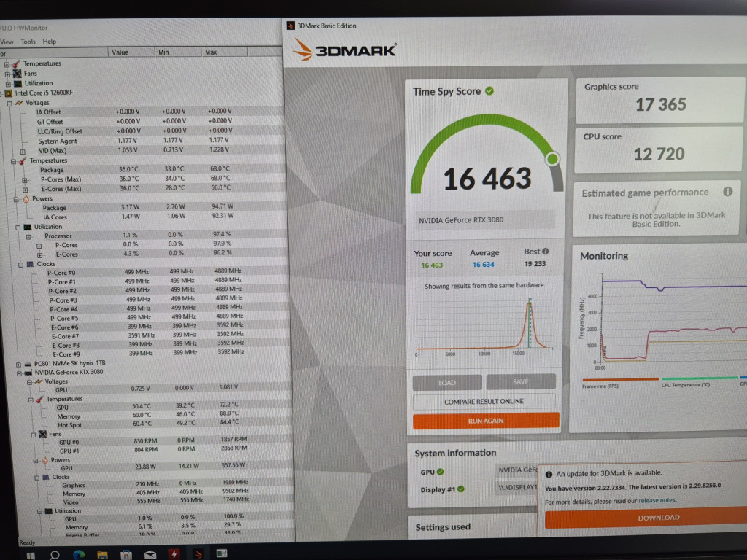Click the Best score value 19 233

(x=535, y=264)
